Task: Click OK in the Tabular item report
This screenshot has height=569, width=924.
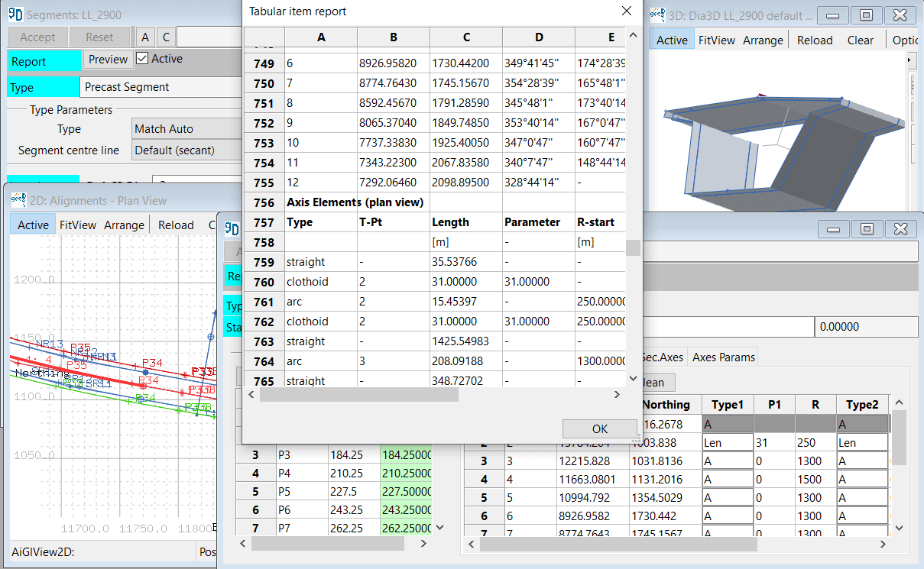Action: (599, 428)
